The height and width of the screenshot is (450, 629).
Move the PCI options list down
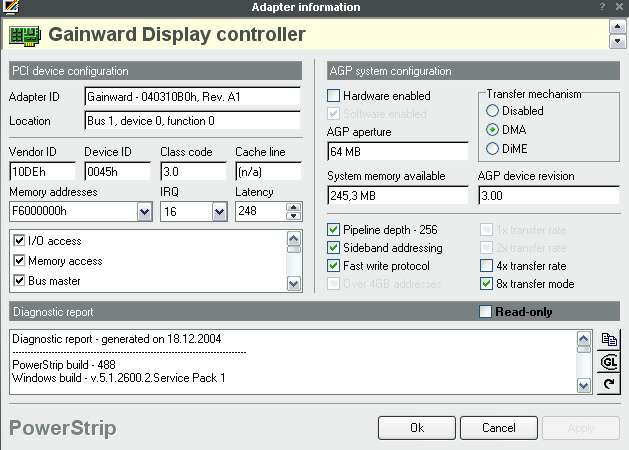click(x=294, y=284)
